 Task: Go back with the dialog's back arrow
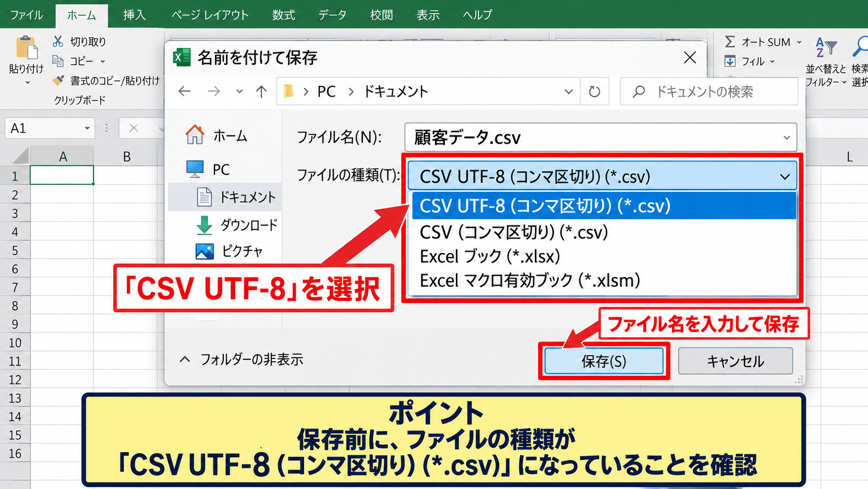pyautogui.click(x=184, y=91)
